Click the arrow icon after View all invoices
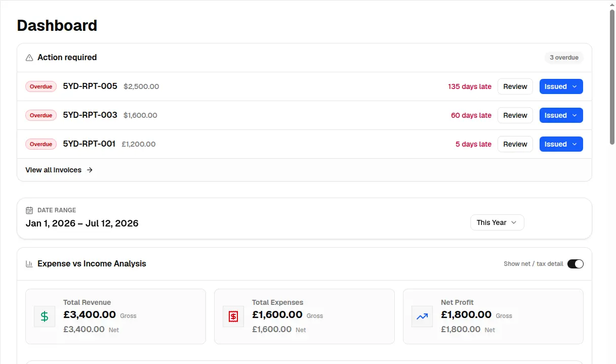Viewport: 616px width, 364px height. pyautogui.click(x=90, y=170)
